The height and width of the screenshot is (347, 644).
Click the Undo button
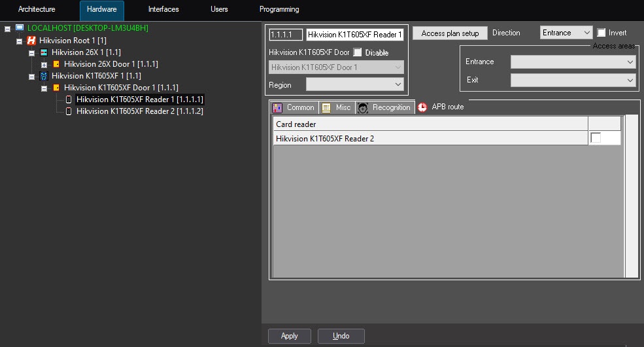(x=341, y=336)
